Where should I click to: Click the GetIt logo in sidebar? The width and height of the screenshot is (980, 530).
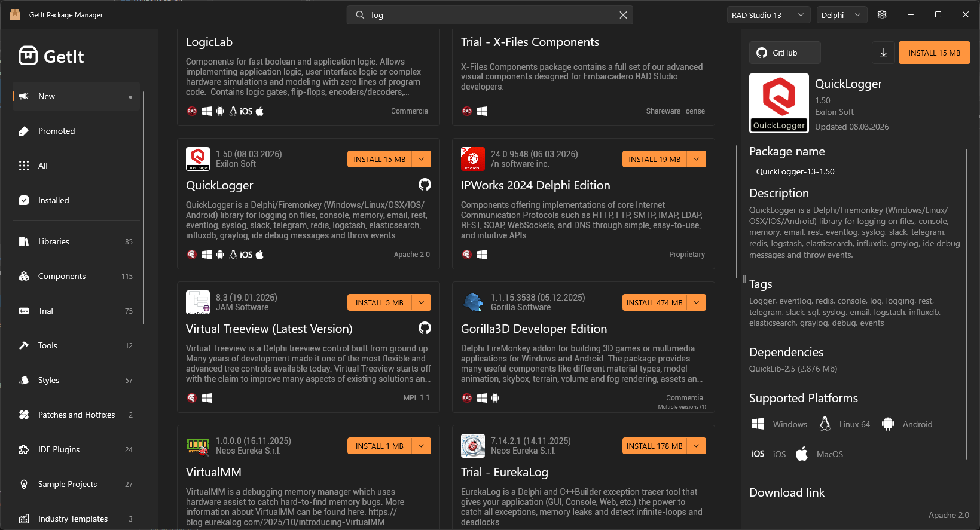coord(51,56)
